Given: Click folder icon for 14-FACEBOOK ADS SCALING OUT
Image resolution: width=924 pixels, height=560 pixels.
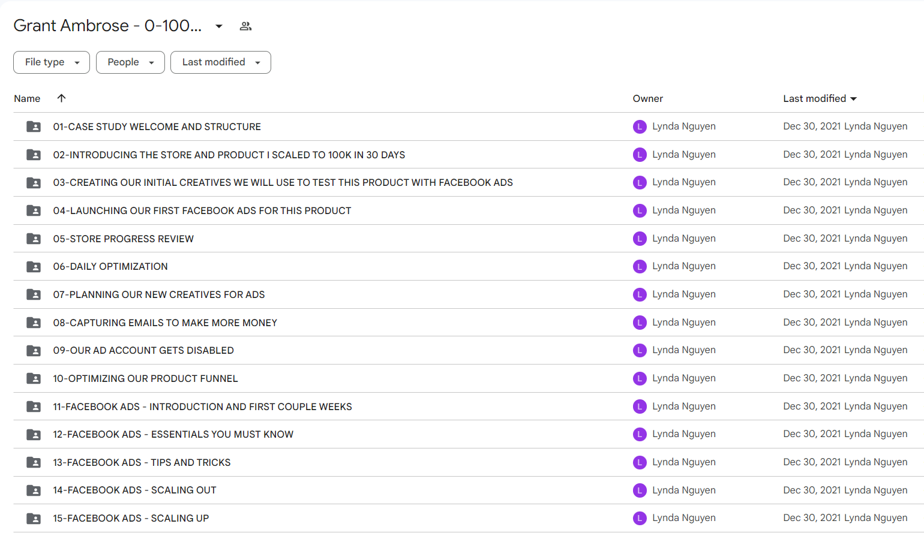Looking at the screenshot, I should [34, 490].
